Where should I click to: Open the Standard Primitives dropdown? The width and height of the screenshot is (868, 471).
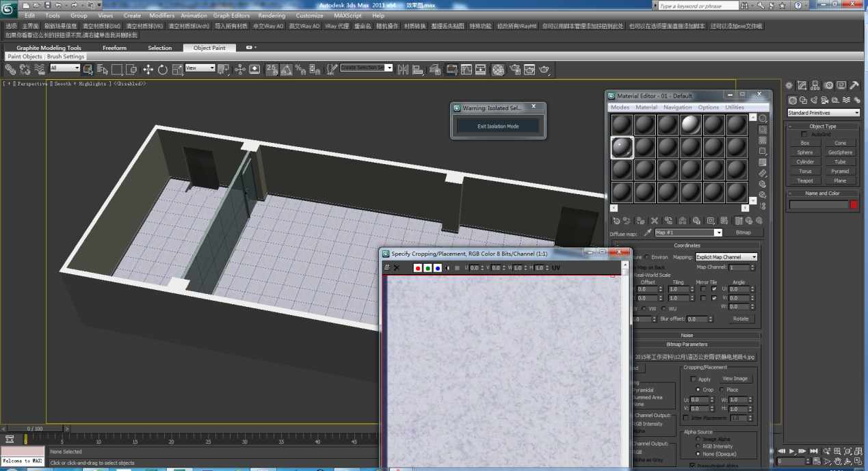[824, 113]
